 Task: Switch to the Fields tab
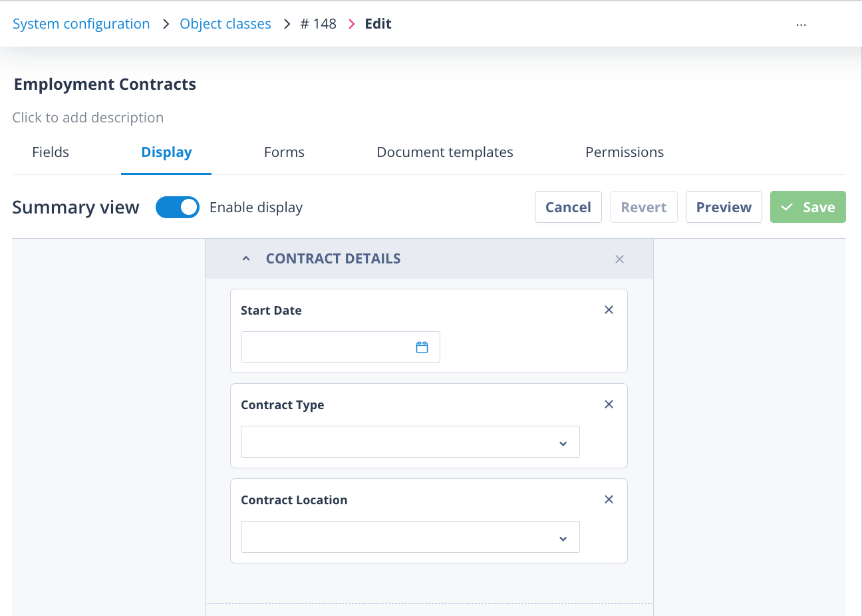[51, 152]
